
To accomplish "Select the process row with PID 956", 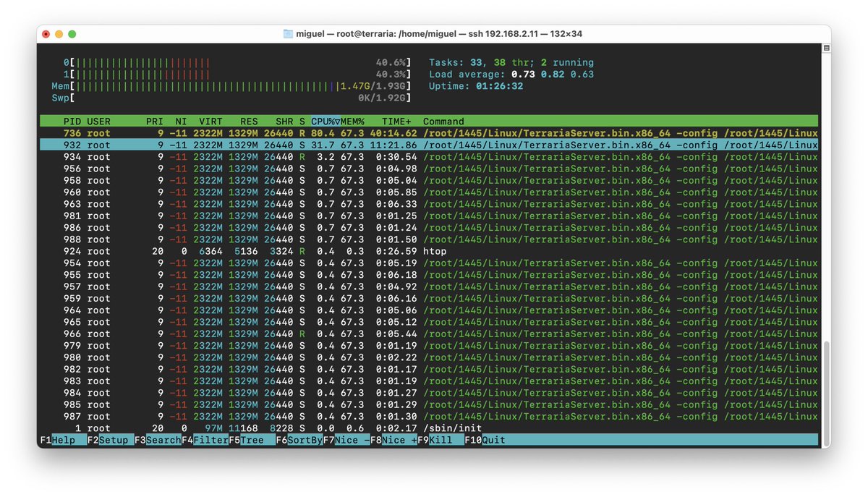I will [x=429, y=169].
